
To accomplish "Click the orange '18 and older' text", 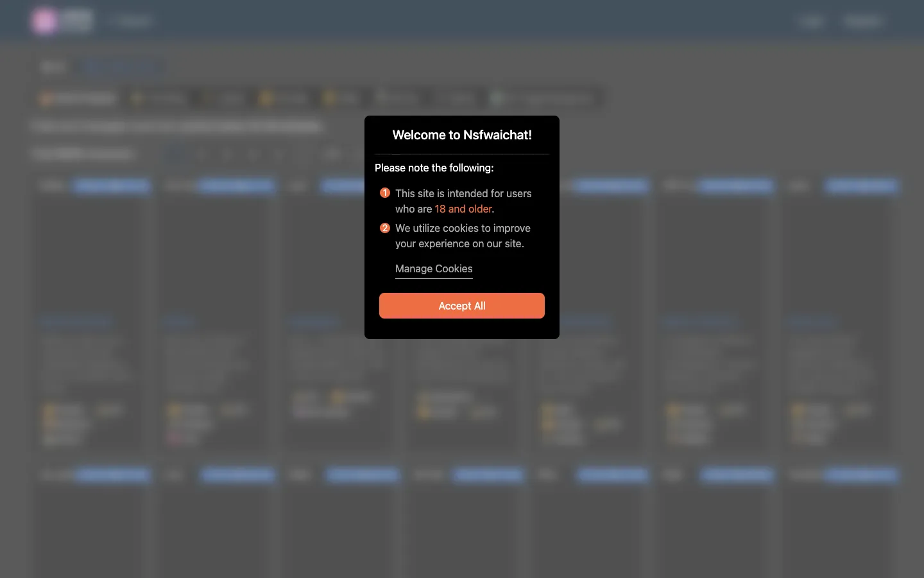I will [x=463, y=209].
